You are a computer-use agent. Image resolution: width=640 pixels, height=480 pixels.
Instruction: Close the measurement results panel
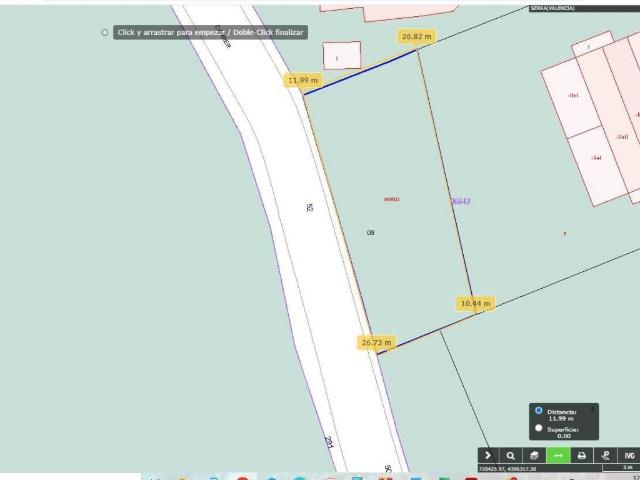593,408
